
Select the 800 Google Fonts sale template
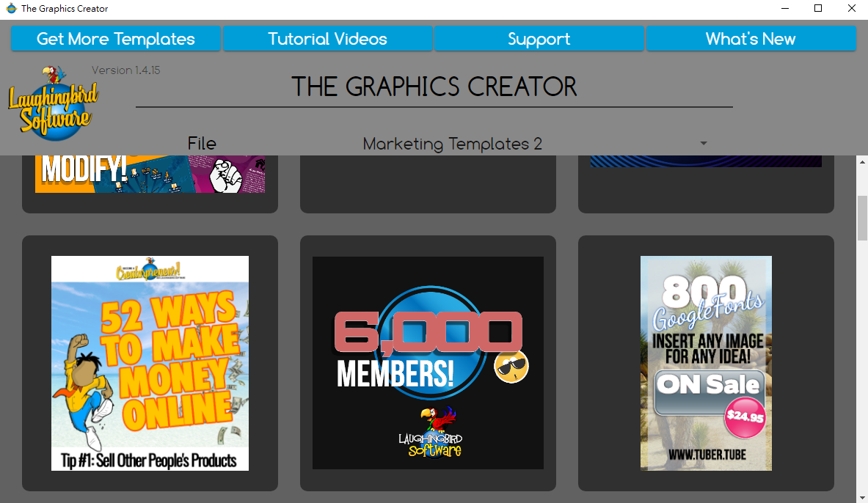coord(706,363)
